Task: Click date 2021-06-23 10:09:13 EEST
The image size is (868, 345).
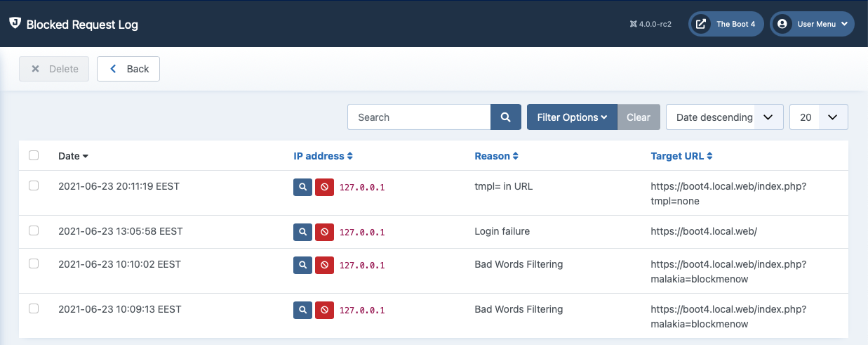Action: coord(119,309)
